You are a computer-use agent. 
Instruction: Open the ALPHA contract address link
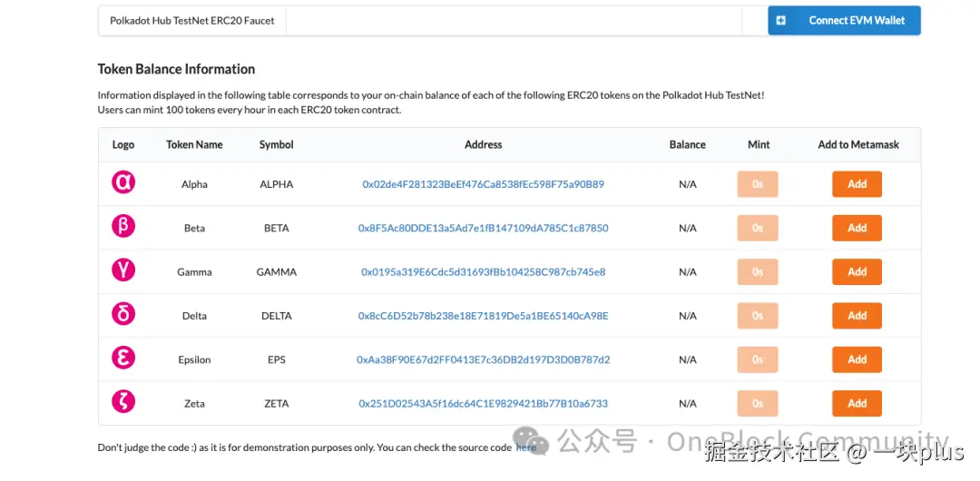[x=483, y=184]
